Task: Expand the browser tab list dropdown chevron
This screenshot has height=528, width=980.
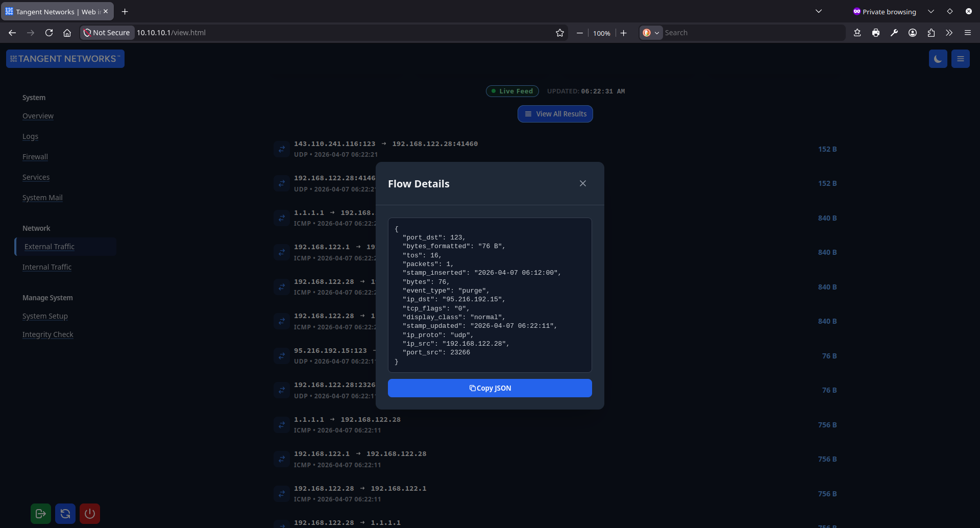Action: pyautogui.click(x=819, y=11)
